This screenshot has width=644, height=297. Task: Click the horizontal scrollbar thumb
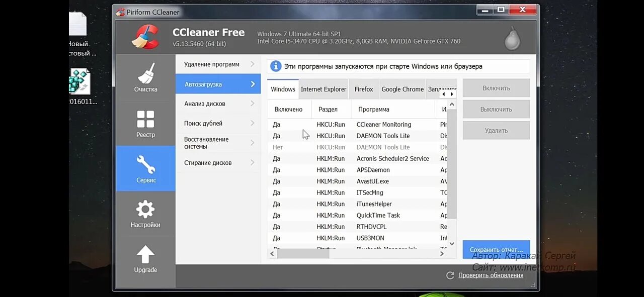[x=303, y=254]
